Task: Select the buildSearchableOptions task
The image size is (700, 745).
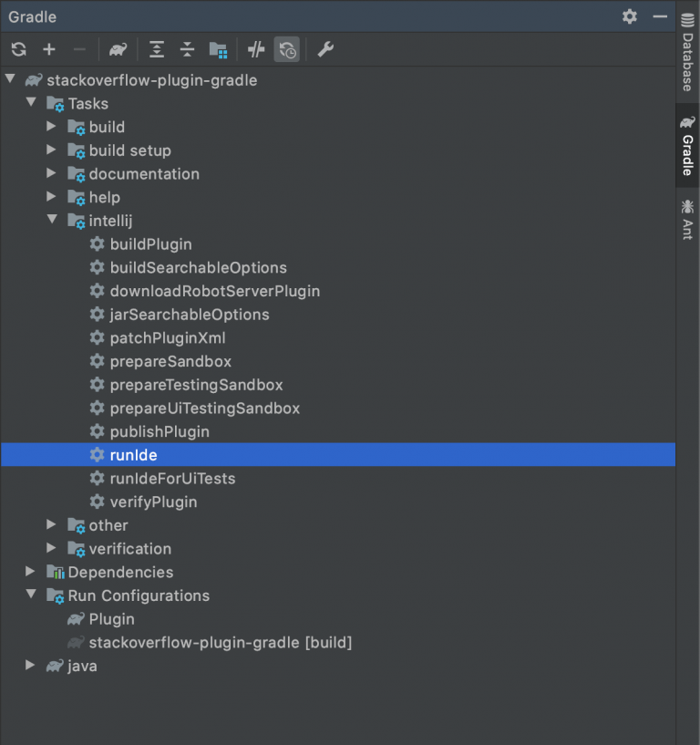Action: click(x=199, y=267)
